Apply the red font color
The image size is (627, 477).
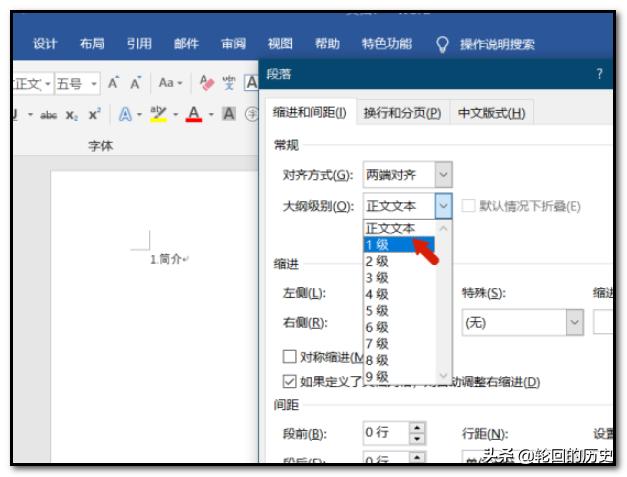[x=195, y=114]
